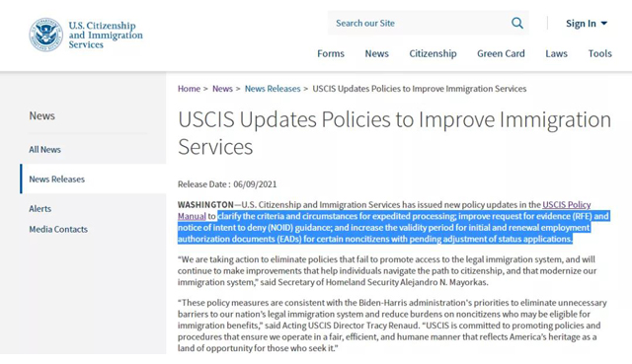This screenshot has height=364, width=632.
Task: Open Media Contacts in sidebar
Action: pos(58,229)
